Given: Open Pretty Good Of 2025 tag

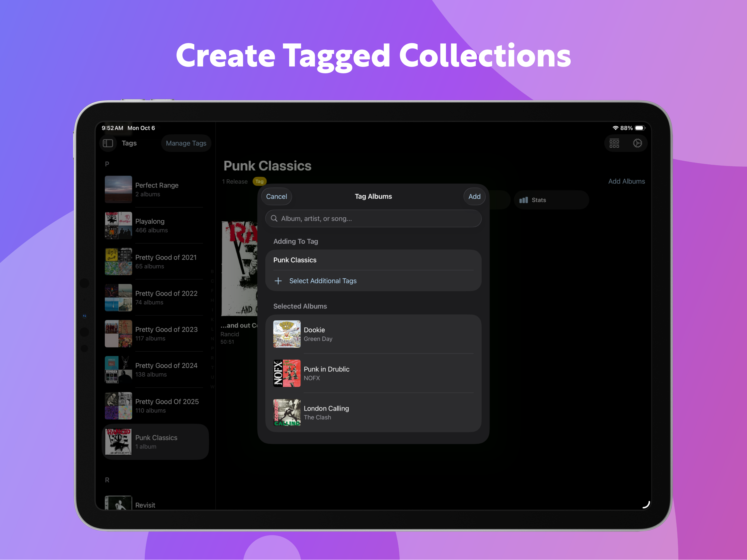Looking at the screenshot, I should pos(155,406).
